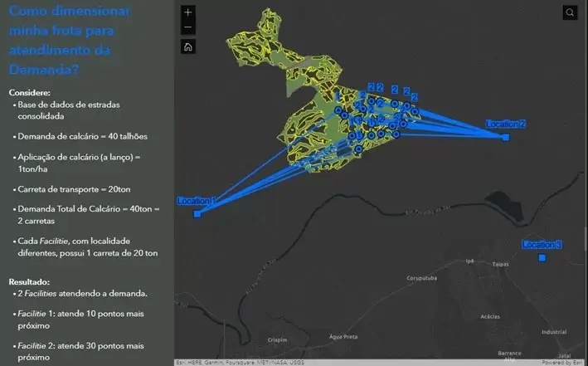Click the Água Preta town label
The image size is (588, 366).
pos(343,337)
